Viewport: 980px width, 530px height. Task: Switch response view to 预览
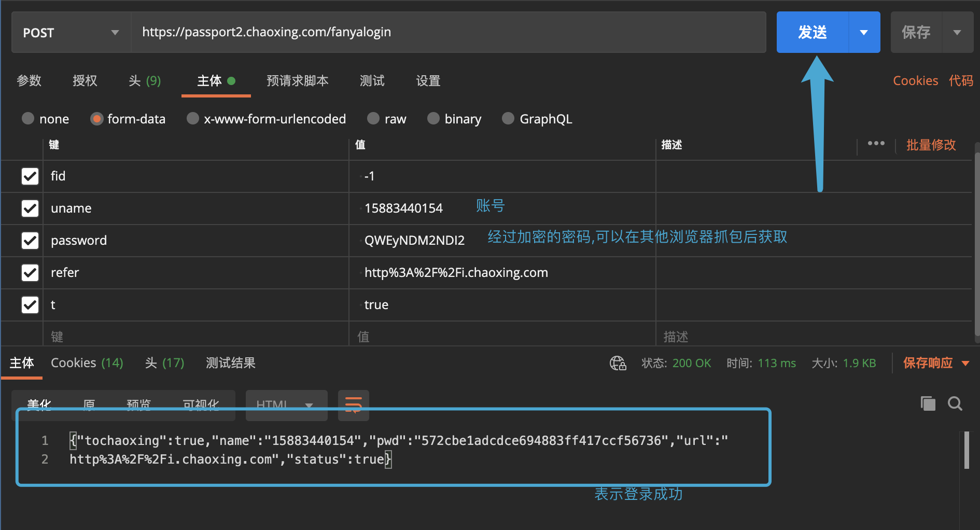[x=138, y=405]
